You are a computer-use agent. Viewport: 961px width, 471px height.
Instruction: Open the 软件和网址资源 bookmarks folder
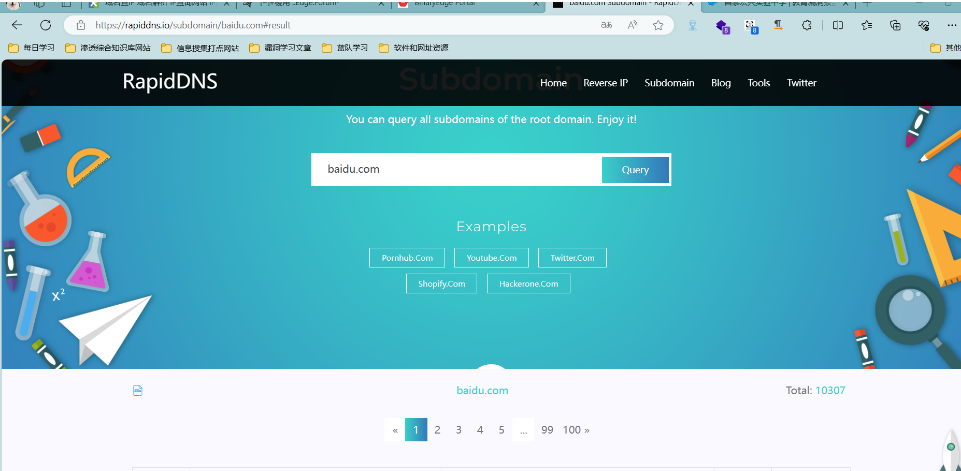(x=414, y=47)
